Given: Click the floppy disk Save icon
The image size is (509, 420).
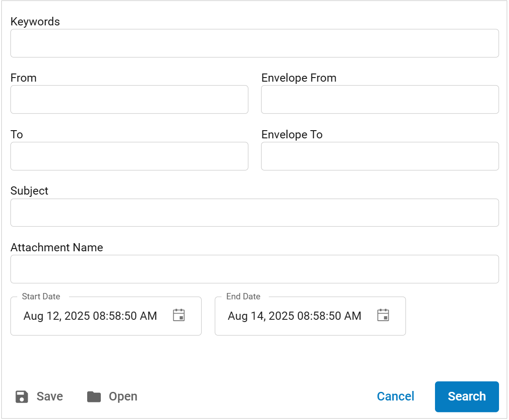Looking at the screenshot, I should (22, 397).
